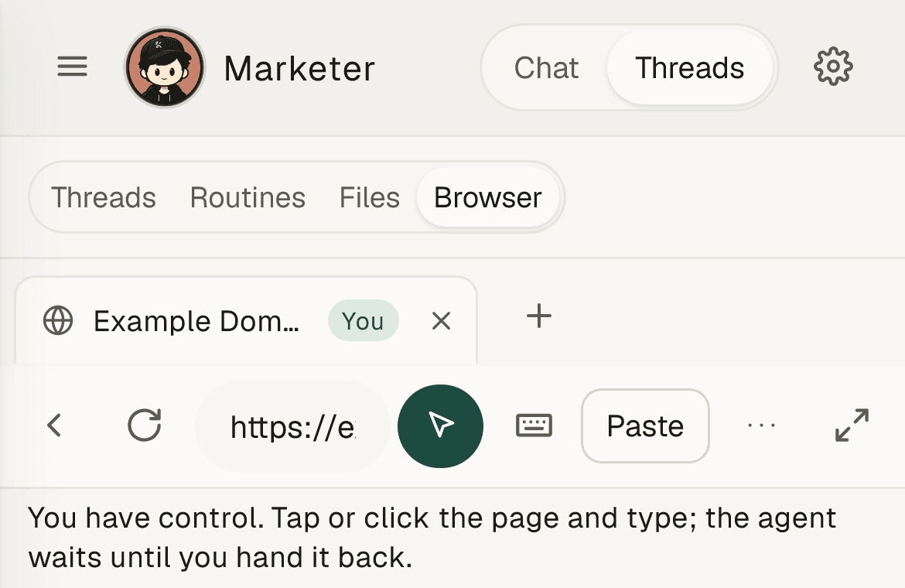This screenshot has height=588, width=905.
Task: Click the 'You have control' message text
Action: pos(432,537)
